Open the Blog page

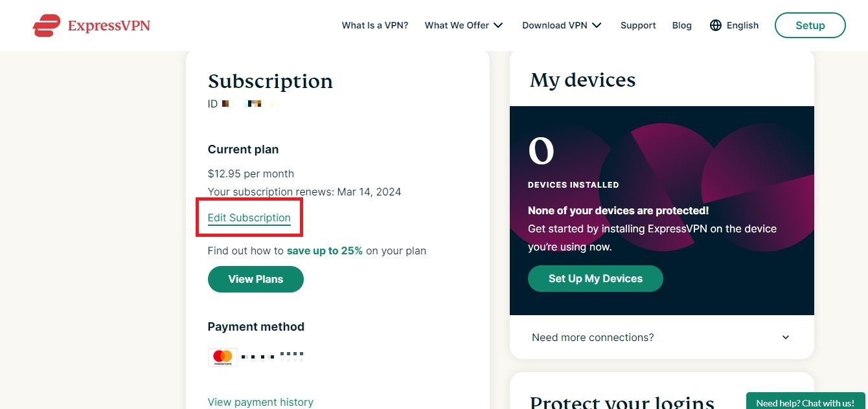pyautogui.click(x=681, y=25)
